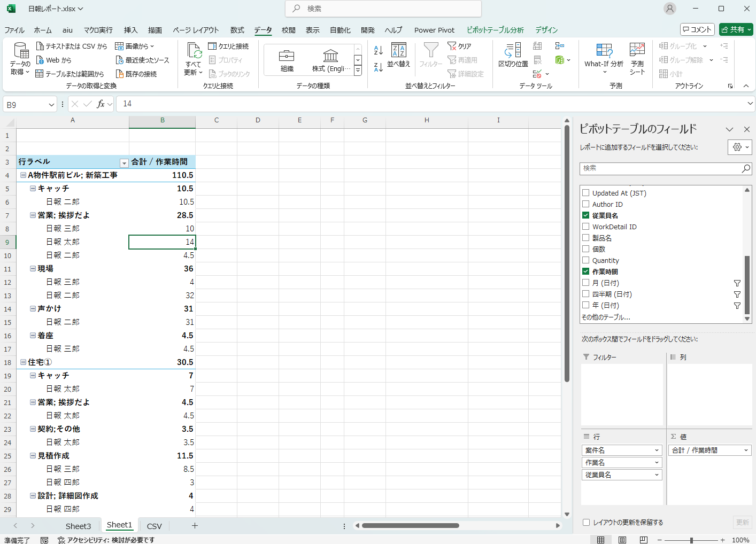
Task: Check the Author ID field
Action: point(586,204)
